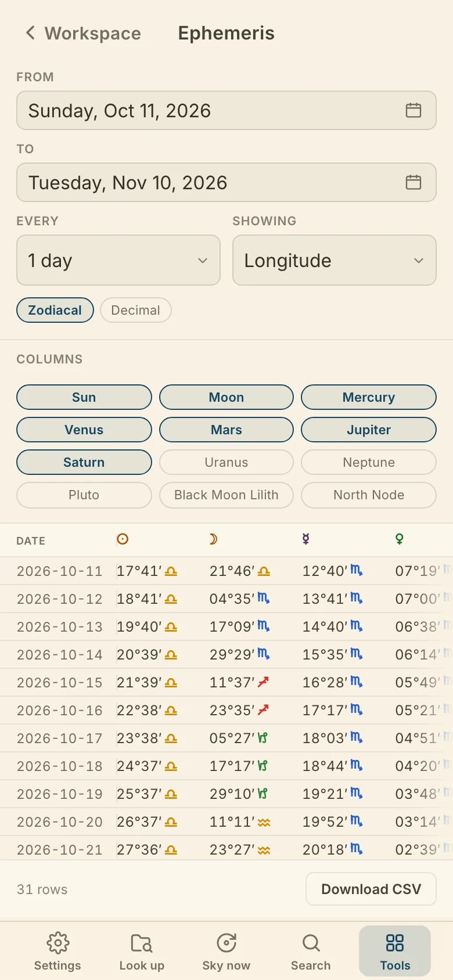
Task: Click the Mercury symbol column header
Action: click(306, 539)
